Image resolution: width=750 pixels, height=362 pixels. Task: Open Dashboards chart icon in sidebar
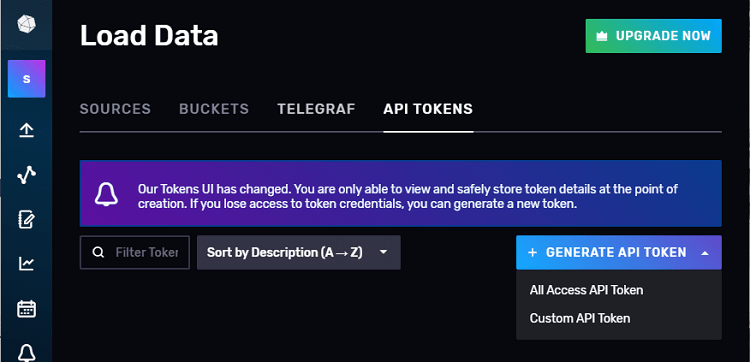click(26, 263)
